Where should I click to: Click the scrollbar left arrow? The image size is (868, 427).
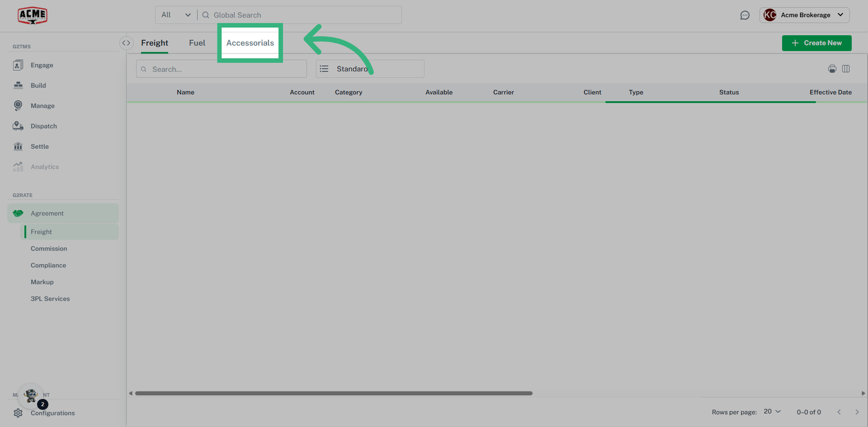tap(131, 393)
